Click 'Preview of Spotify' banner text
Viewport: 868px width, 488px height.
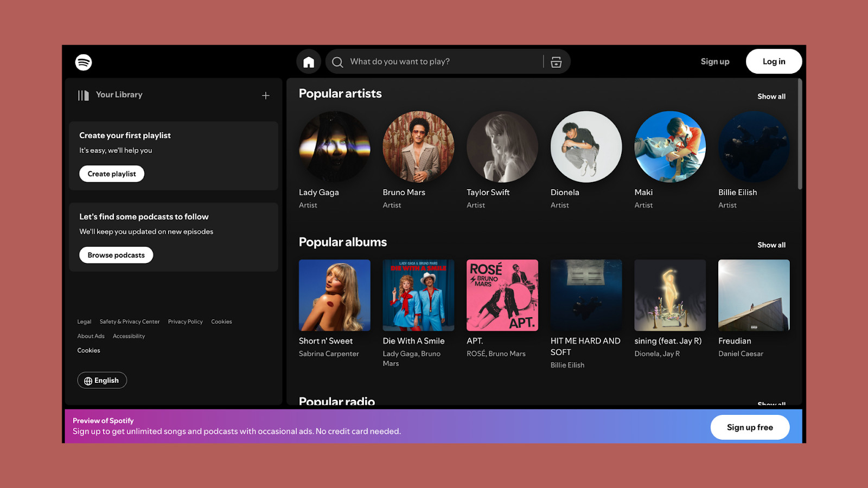[x=103, y=421]
